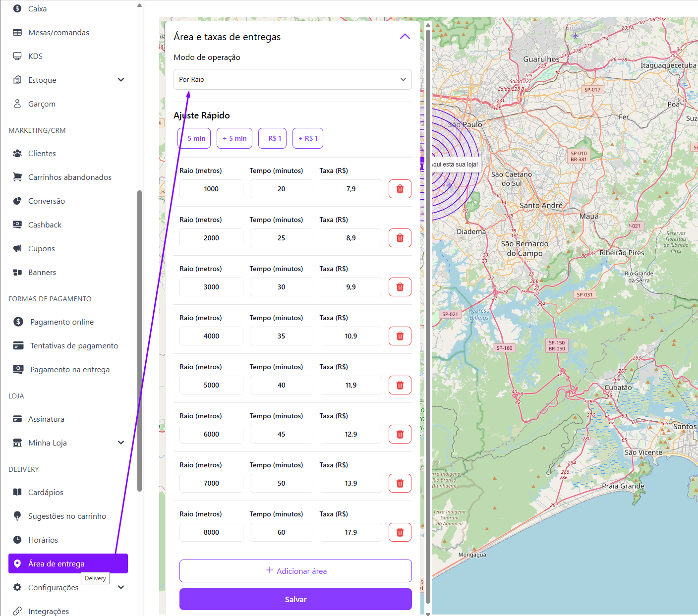Open Pagamento online menu item

(62, 322)
